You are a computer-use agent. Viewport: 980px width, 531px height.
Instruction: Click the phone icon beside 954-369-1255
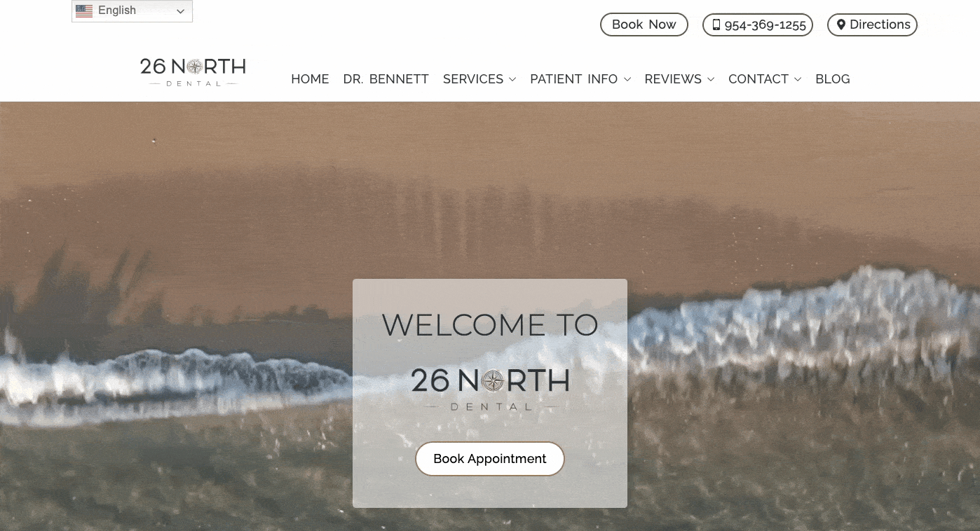click(x=716, y=25)
